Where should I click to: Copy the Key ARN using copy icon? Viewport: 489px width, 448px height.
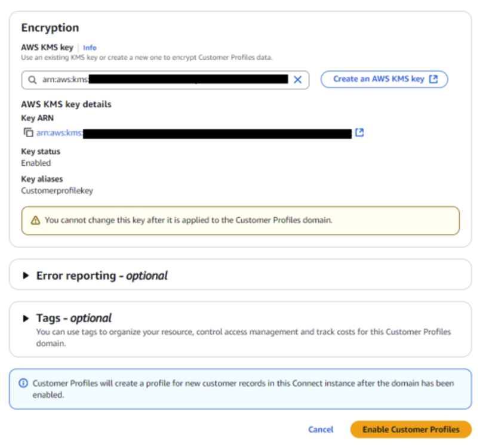tap(29, 132)
